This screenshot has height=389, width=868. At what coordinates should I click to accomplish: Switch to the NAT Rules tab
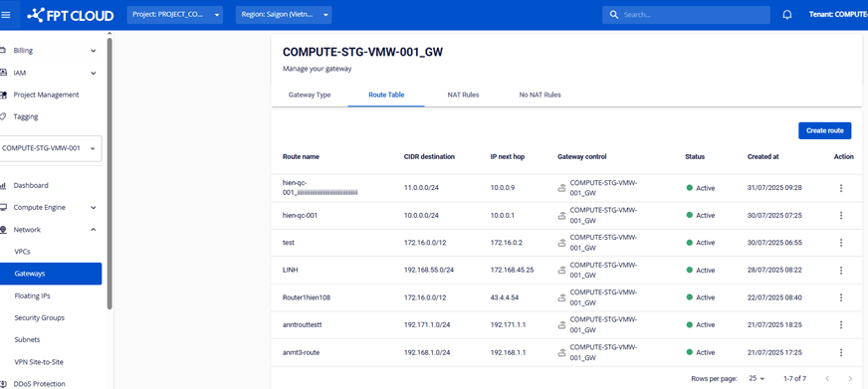(x=463, y=95)
